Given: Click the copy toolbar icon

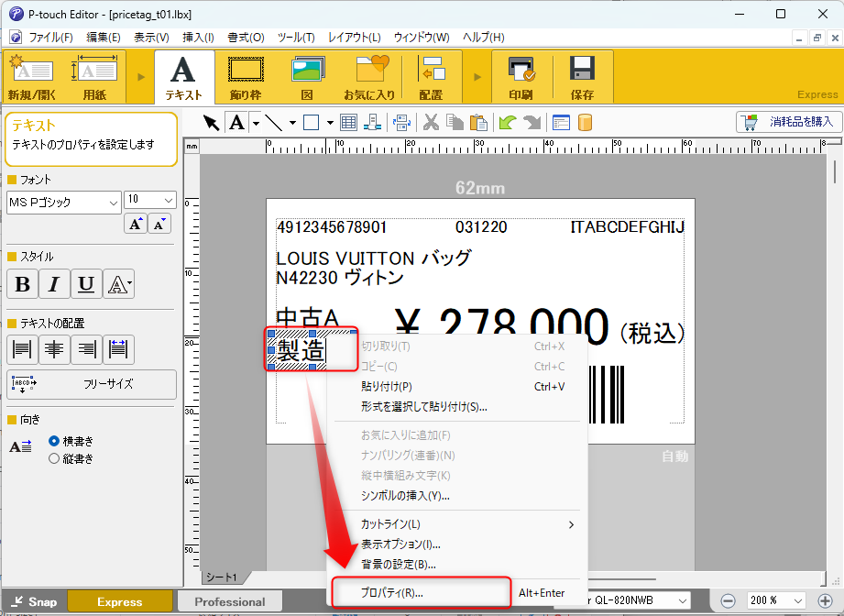Looking at the screenshot, I should (455, 123).
